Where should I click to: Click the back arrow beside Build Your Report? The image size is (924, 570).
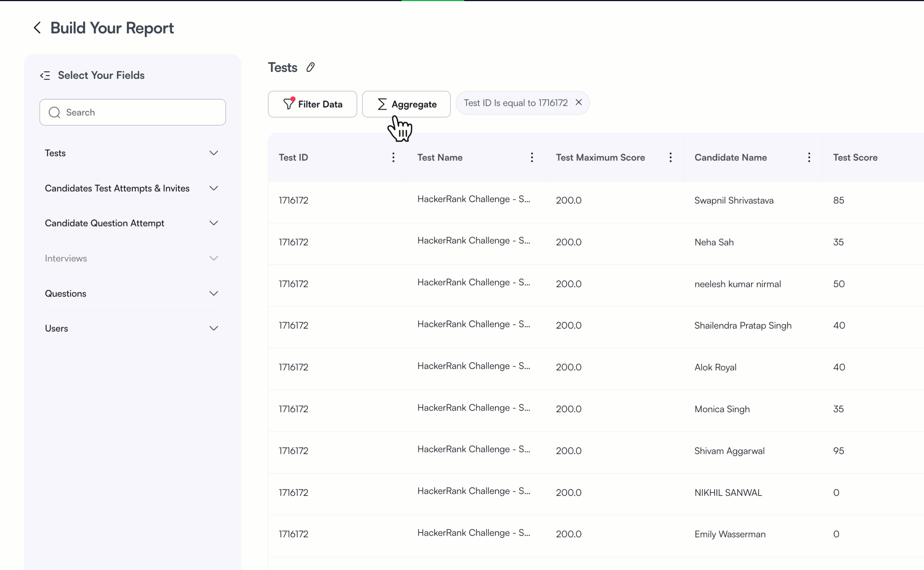[37, 28]
